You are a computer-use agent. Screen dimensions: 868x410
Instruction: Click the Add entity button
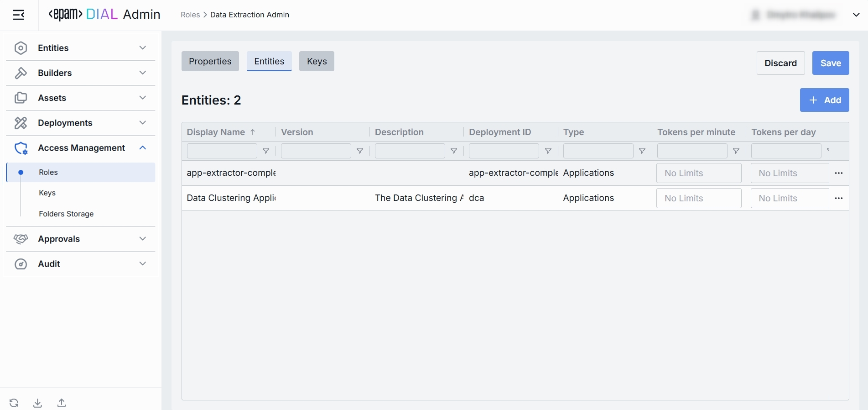824,100
